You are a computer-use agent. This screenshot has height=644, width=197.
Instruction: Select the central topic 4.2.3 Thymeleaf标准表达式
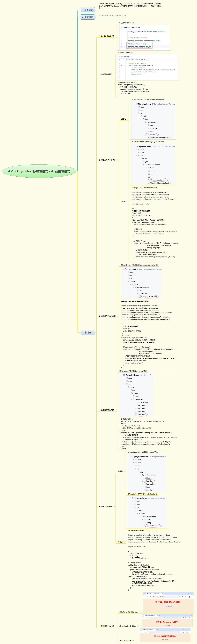tap(39, 171)
